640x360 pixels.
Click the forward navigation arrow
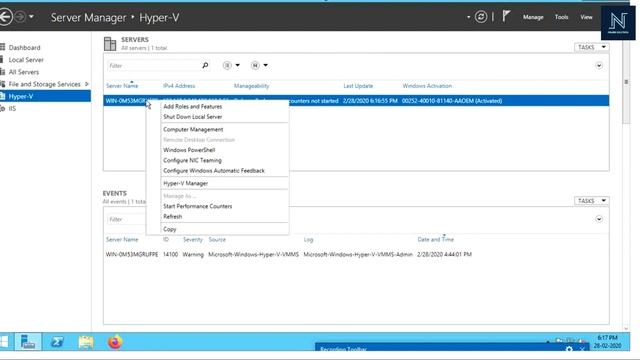(x=20, y=17)
